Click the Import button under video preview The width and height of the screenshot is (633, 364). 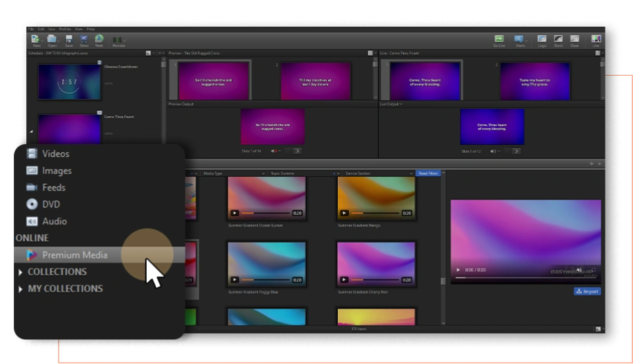(587, 292)
